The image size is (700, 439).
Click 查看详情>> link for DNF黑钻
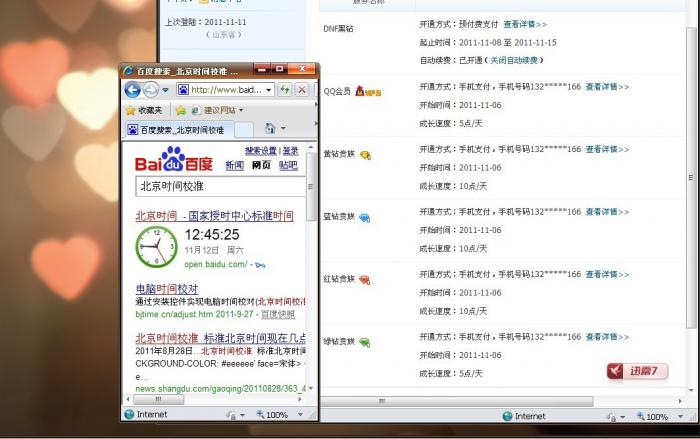(x=525, y=24)
